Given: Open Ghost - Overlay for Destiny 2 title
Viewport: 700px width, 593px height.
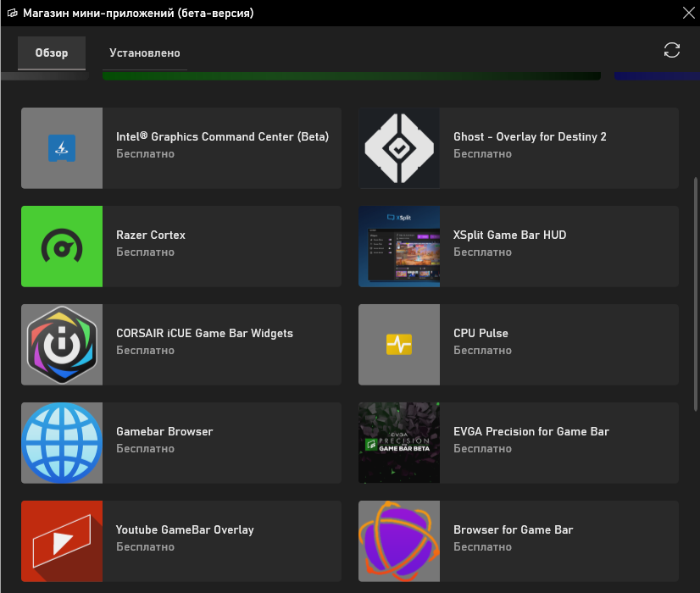Looking at the screenshot, I should pyautogui.click(x=530, y=136).
